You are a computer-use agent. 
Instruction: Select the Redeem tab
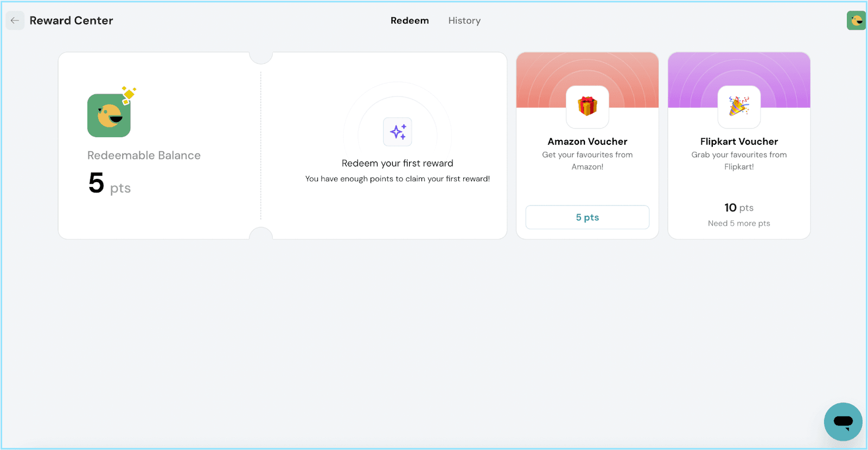click(410, 21)
